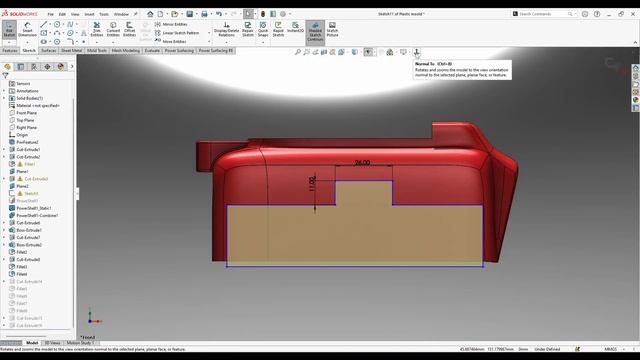Image resolution: width=640 pixels, height=360 pixels.
Task: Open the Smart Dimension dropdown arrow
Action: (27, 42)
